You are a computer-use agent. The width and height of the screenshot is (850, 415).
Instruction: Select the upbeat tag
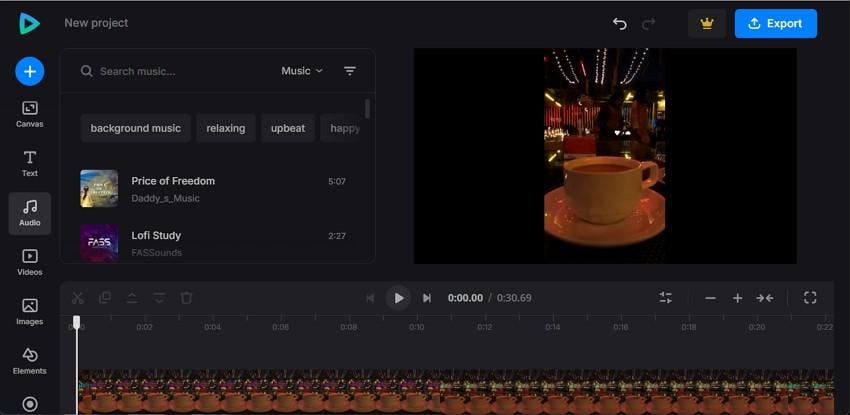288,128
